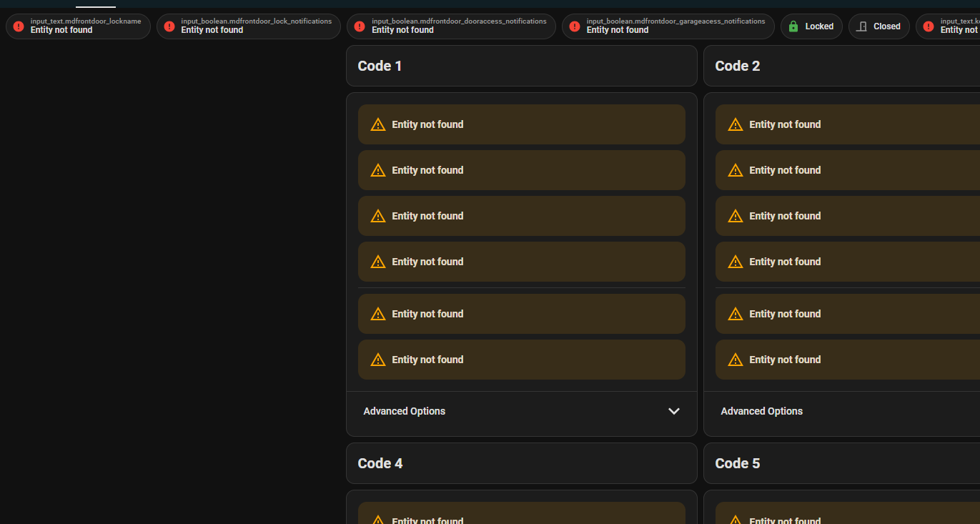Expand Code 1 Advanced Options chevron
Screen dimensions: 980x524
[x=673, y=411]
